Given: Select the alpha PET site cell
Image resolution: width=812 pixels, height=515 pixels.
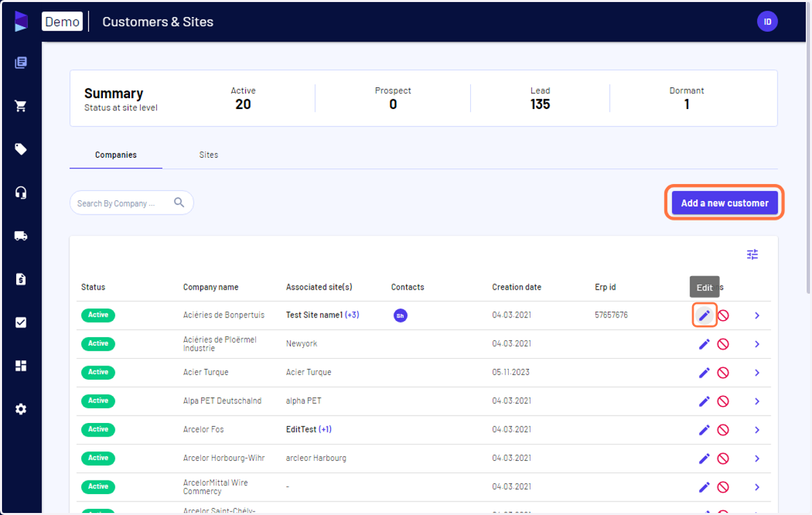Looking at the screenshot, I should 304,401.
